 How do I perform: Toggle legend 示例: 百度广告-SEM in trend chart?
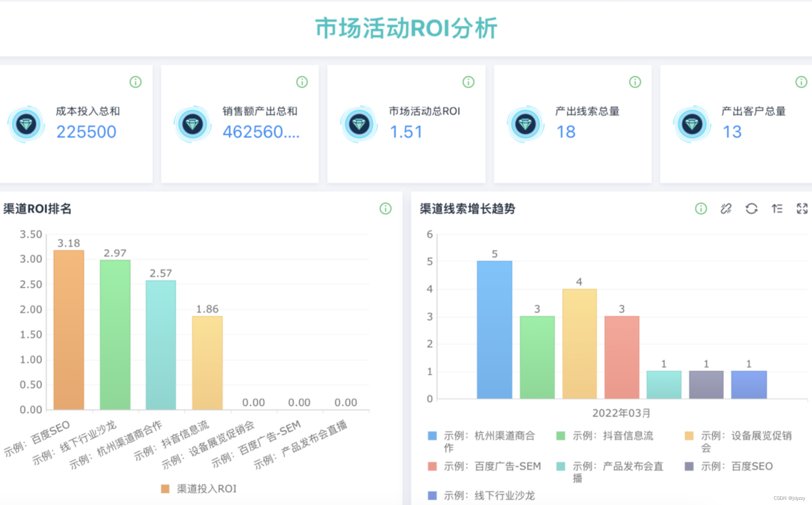coord(484,466)
